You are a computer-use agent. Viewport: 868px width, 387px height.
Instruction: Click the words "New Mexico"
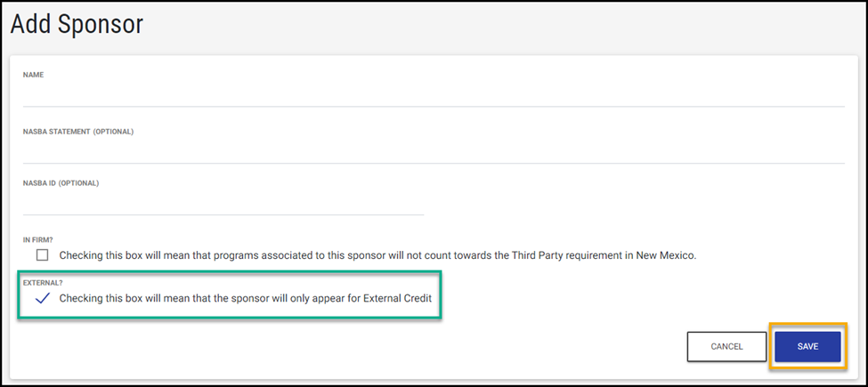[664, 255]
